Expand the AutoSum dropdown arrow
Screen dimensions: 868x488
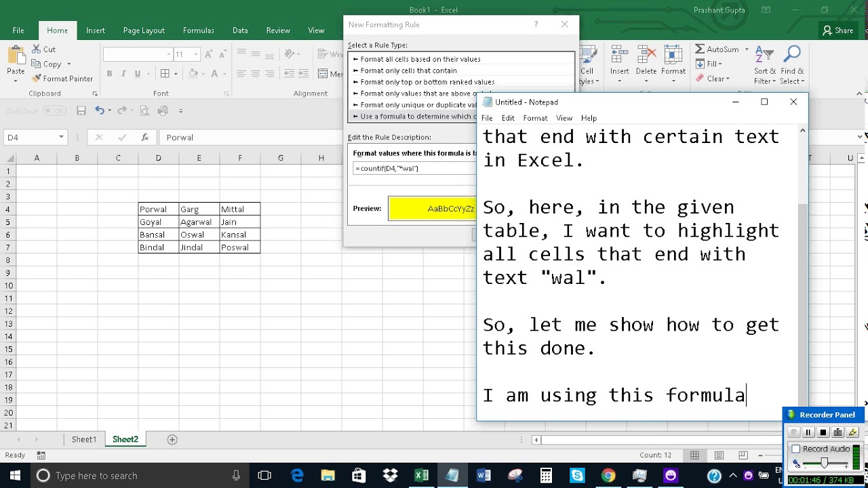pyautogui.click(x=747, y=49)
